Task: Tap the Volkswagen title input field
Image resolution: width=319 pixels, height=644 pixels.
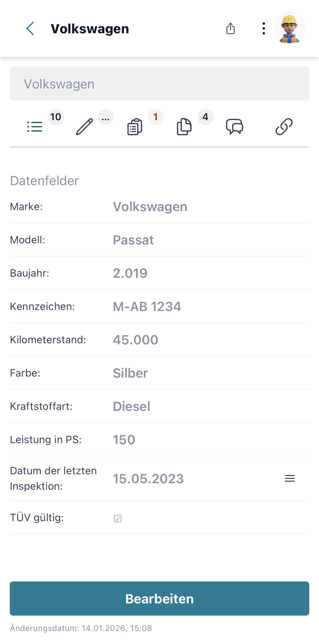Action: (x=159, y=84)
